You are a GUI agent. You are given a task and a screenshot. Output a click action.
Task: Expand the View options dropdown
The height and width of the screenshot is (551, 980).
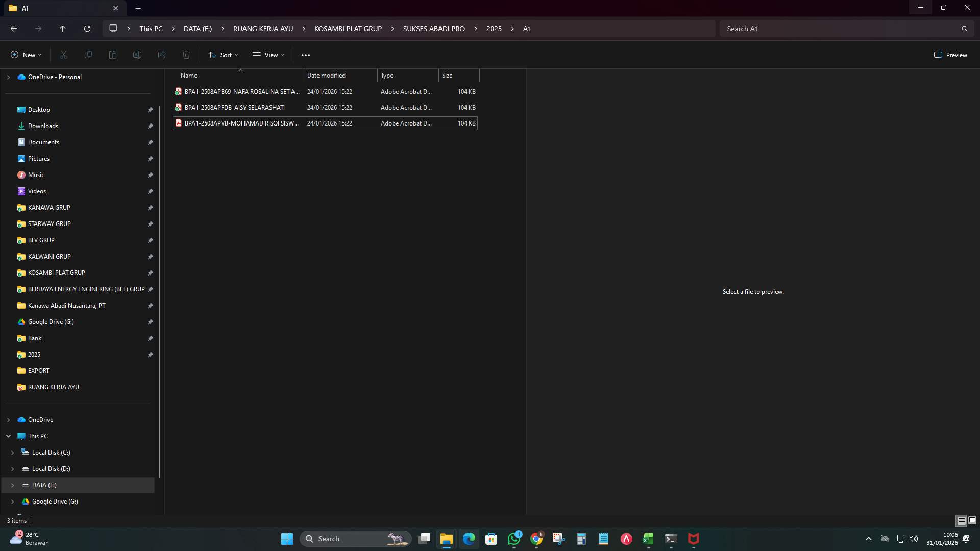coord(268,55)
